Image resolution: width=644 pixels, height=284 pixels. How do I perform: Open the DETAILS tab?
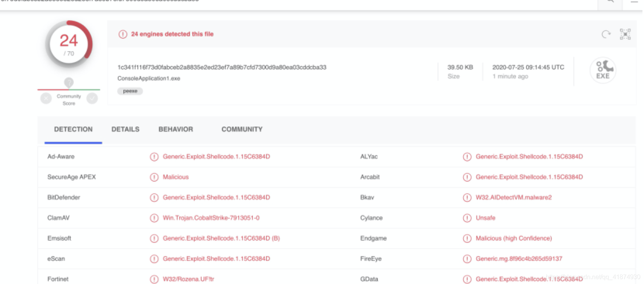pyautogui.click(x=125, y=130)
